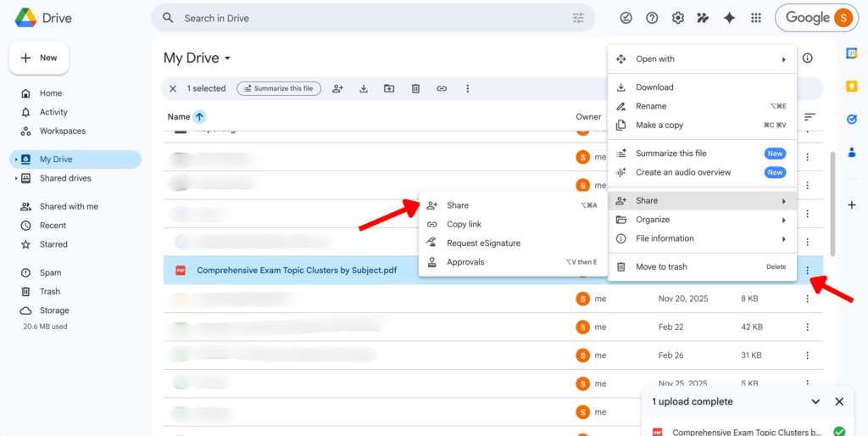The image size is (868, 436).
Task: Open more actions in selection toolbar
Action: [x=467, y=88]
